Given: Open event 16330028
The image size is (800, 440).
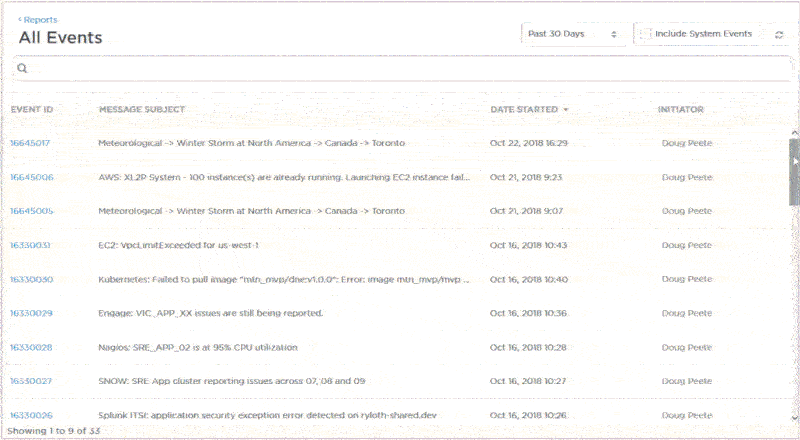Looking at the screenshot, I should pyautogui.click(x=32, y=347).
